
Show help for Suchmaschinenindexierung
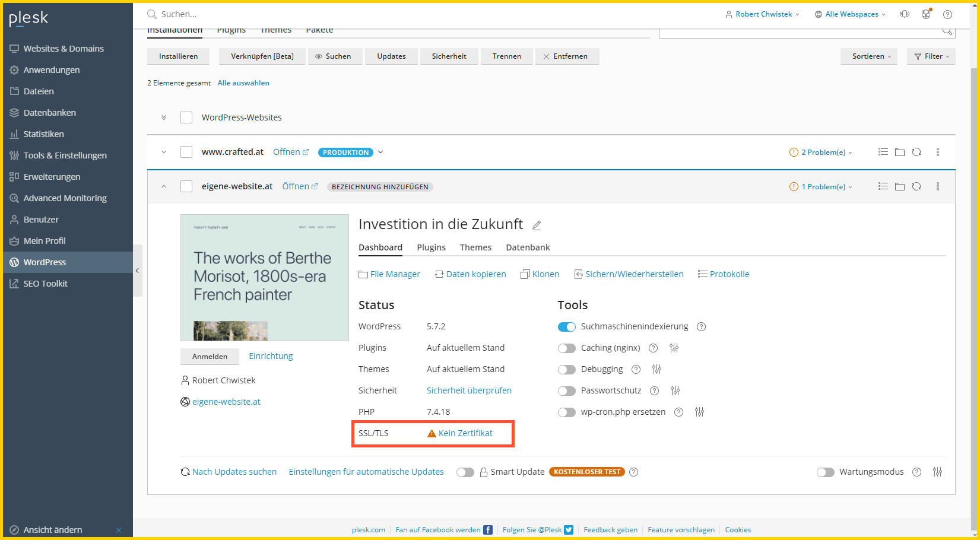pyautogui.click(x=701, y=326)
